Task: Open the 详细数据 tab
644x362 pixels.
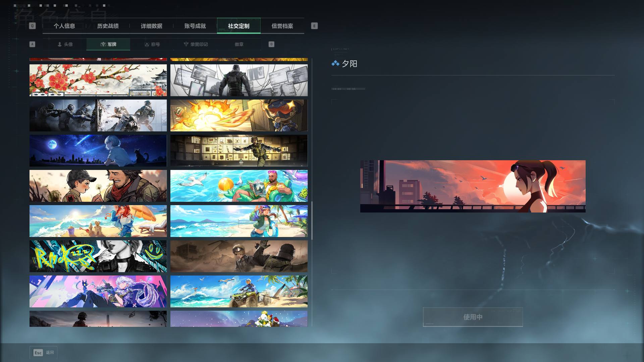Action: coord(152,26)
